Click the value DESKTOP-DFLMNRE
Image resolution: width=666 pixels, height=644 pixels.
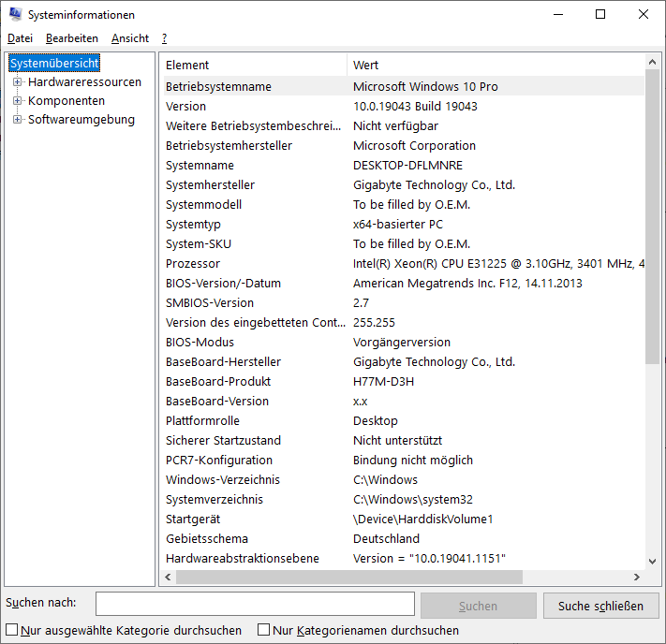coord(407,165)
